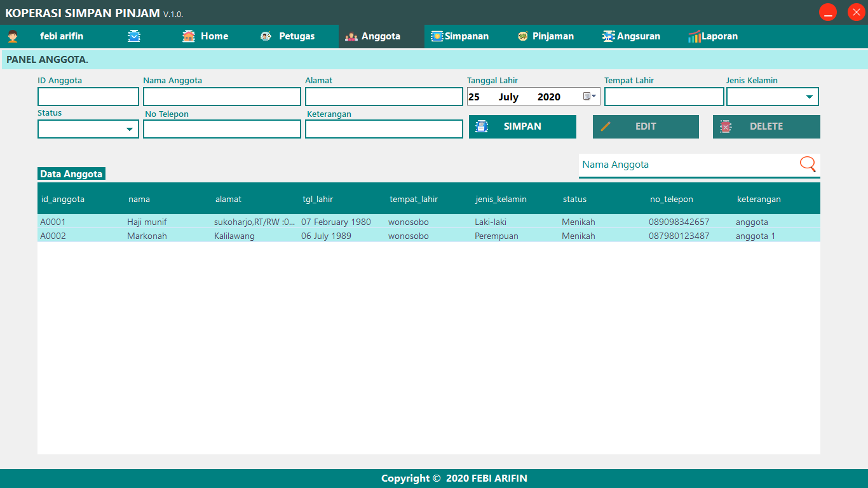The width and height of the screenshot is (868, 488).
Task: Click the magnifier search icon beside Nama Anggota
Action: click(808, 164)
